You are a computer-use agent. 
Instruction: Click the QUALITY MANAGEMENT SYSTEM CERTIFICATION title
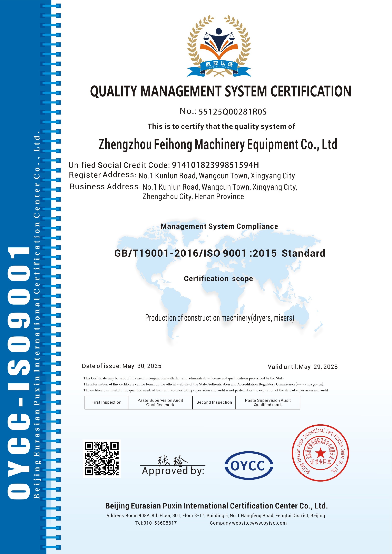click(x=220, y=91)
